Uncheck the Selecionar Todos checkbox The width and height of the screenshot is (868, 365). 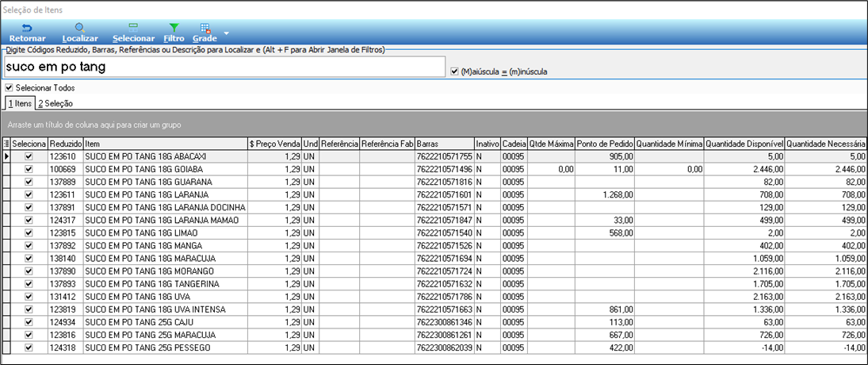9,87
